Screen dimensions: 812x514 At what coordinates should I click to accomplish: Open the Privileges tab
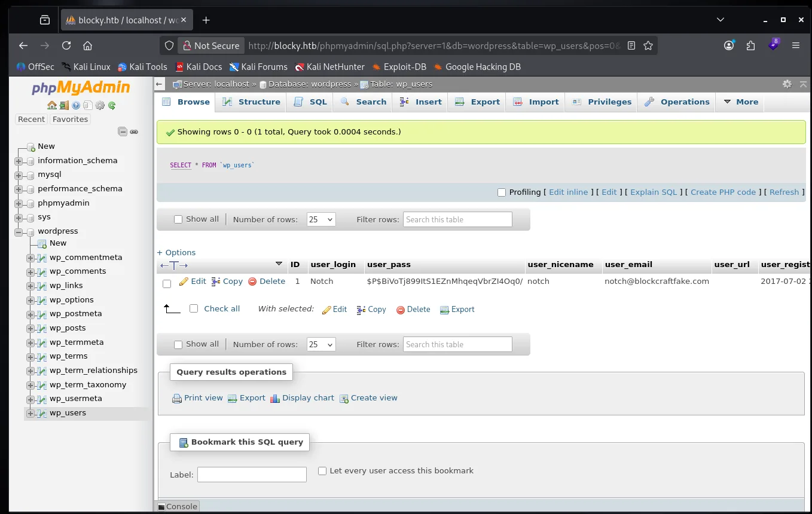pos(602,102)
